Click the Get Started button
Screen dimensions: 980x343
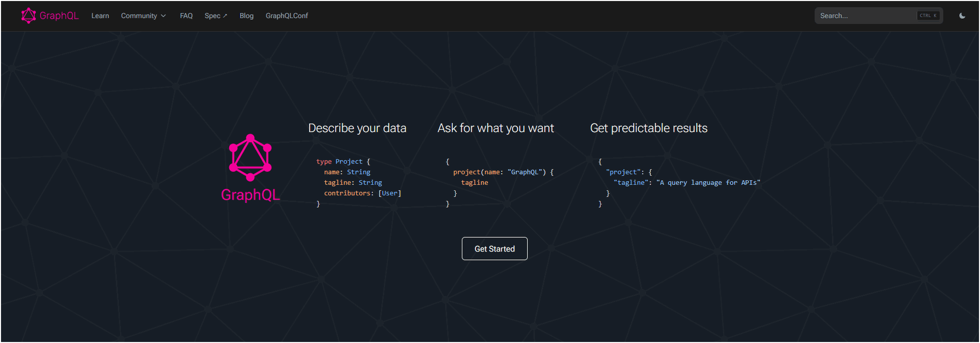(x=495, y=249)
